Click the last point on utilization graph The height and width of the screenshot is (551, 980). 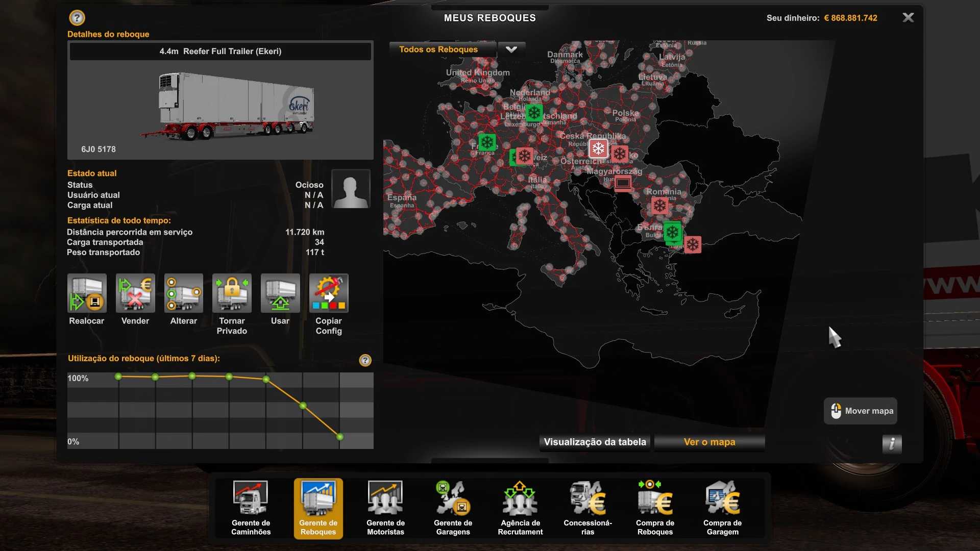click(x=340, y=437)
